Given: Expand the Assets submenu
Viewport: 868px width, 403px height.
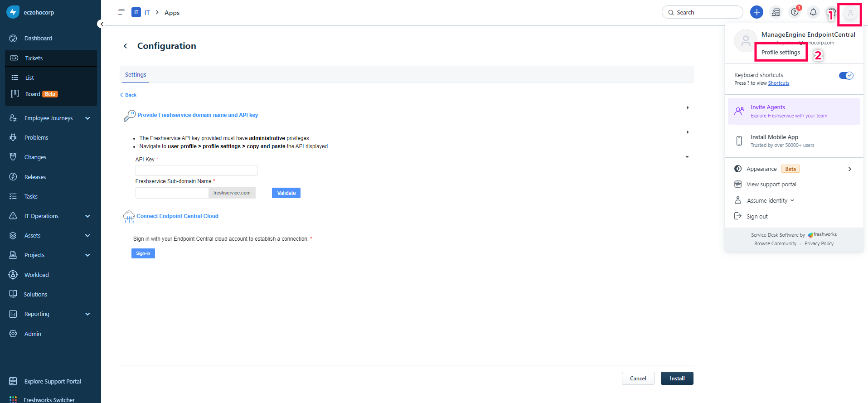Looking at the screenshot, I should click(x=87, y=236).
